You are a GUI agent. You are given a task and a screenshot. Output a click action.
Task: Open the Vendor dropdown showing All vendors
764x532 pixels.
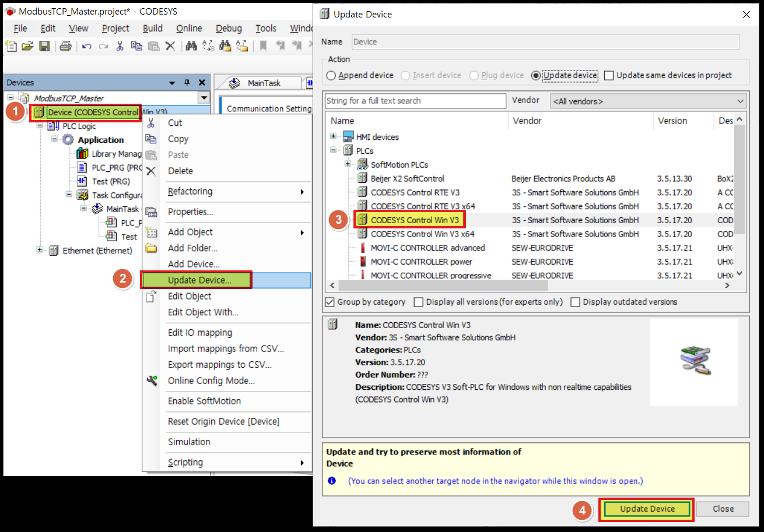coord(648,101)
